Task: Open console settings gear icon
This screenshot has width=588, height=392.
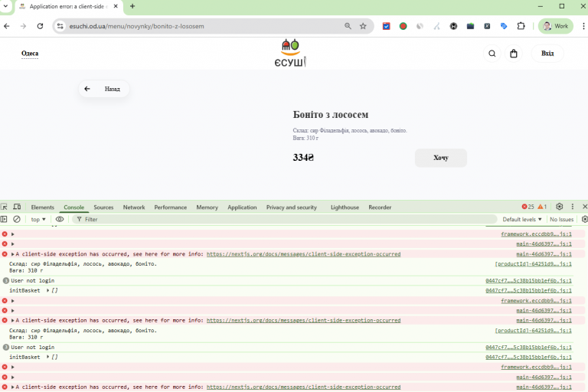Action: tap(584, 219)
